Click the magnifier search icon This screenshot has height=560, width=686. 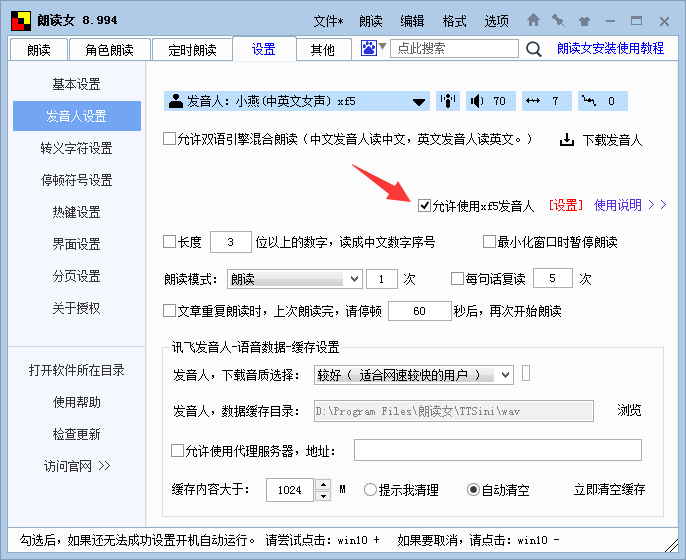pyautogui.click(x=534, y=49)
